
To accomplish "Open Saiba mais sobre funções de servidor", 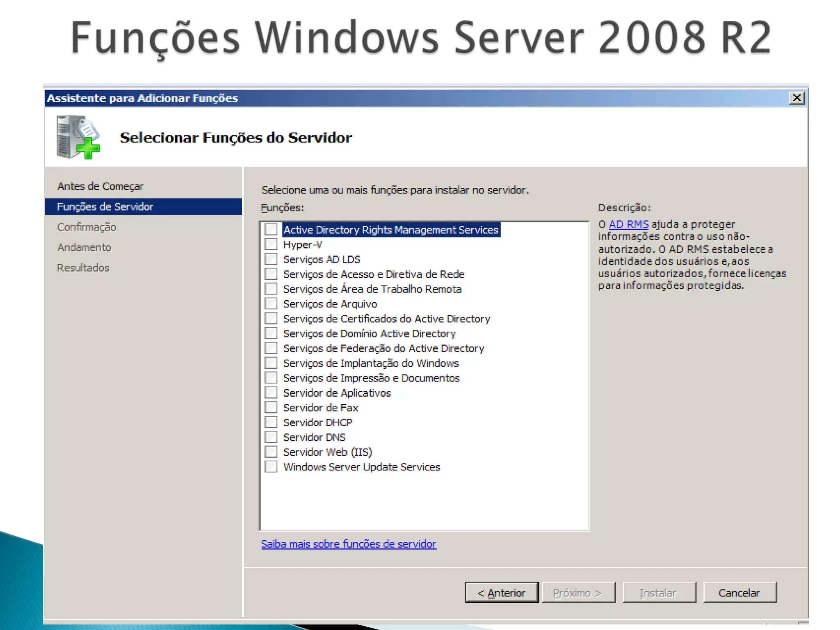I will pos(349,544).
